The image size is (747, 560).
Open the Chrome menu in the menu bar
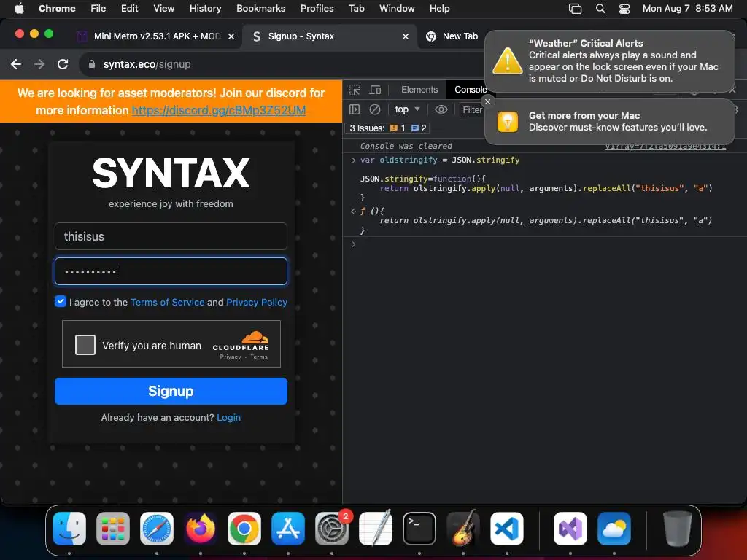[x=57, y=9]
